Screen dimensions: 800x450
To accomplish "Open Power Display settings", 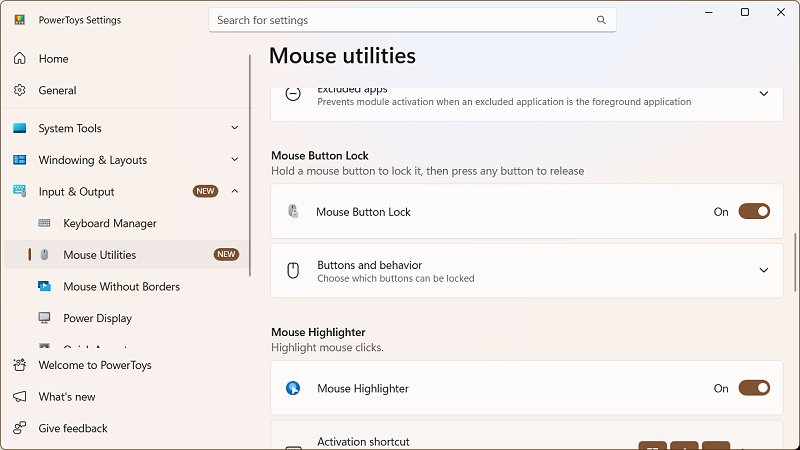I will pos(126,318).
